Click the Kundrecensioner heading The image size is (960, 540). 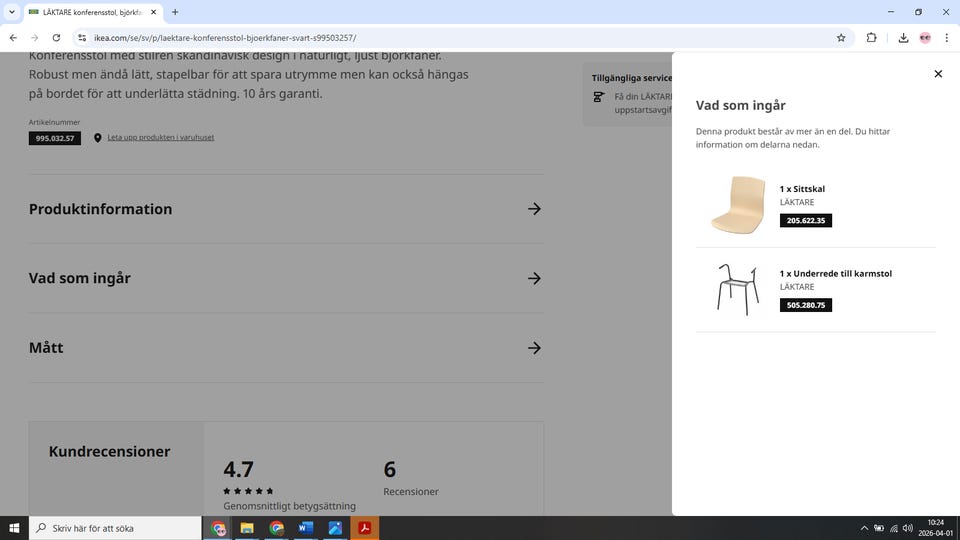pyautogui.click(x=110, y=451)
